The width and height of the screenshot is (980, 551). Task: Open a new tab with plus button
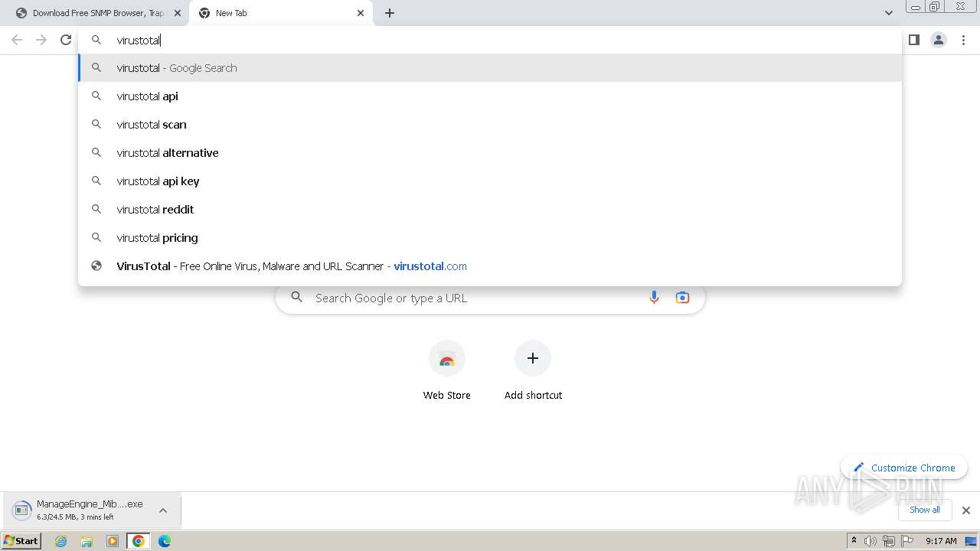click(390, 13)
